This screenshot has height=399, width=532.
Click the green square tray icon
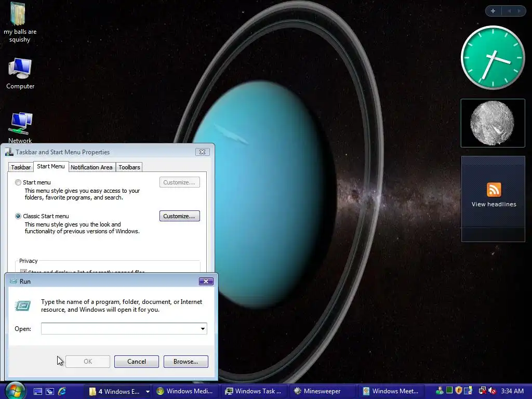pyautogui.click(x=449, y=391)
